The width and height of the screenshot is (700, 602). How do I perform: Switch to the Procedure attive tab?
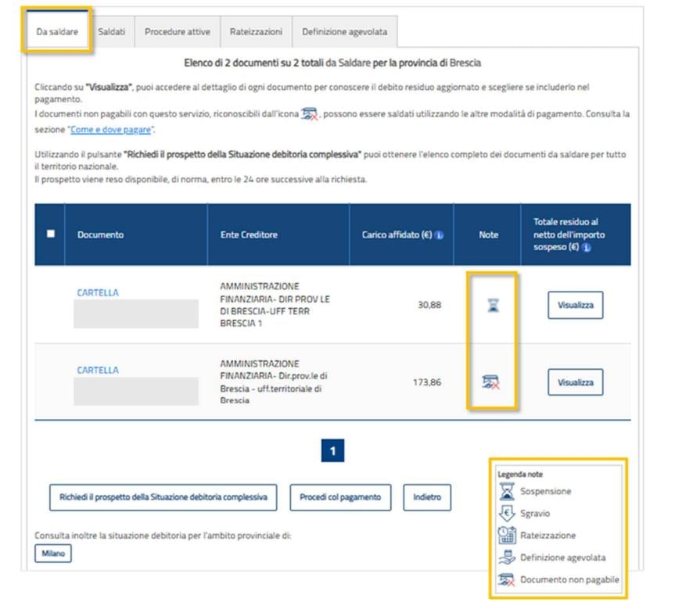177,32
